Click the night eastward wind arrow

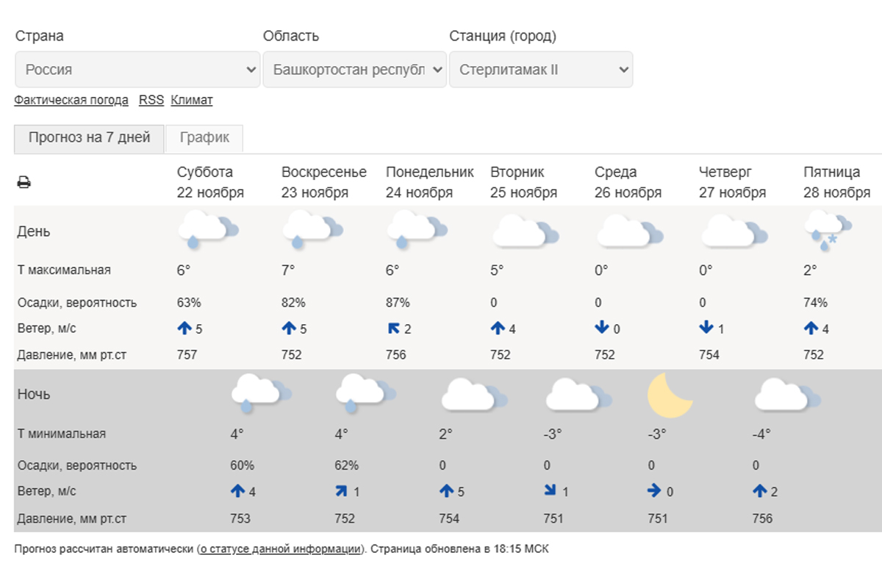click(654, 491)
